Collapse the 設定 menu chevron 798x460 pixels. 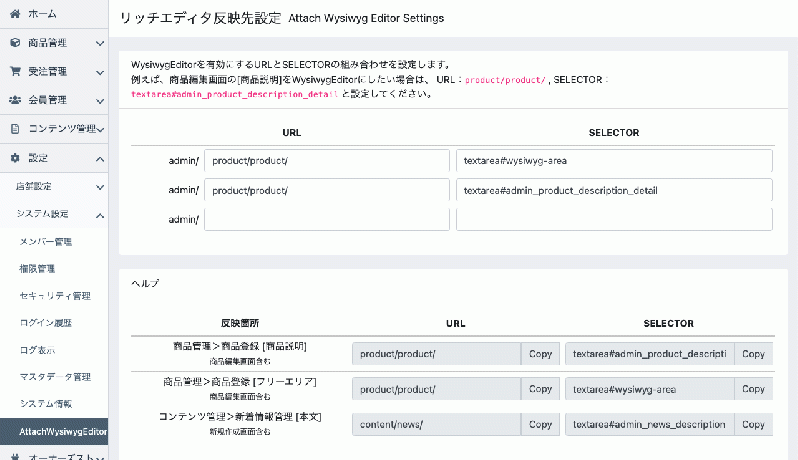coord(100,159)
